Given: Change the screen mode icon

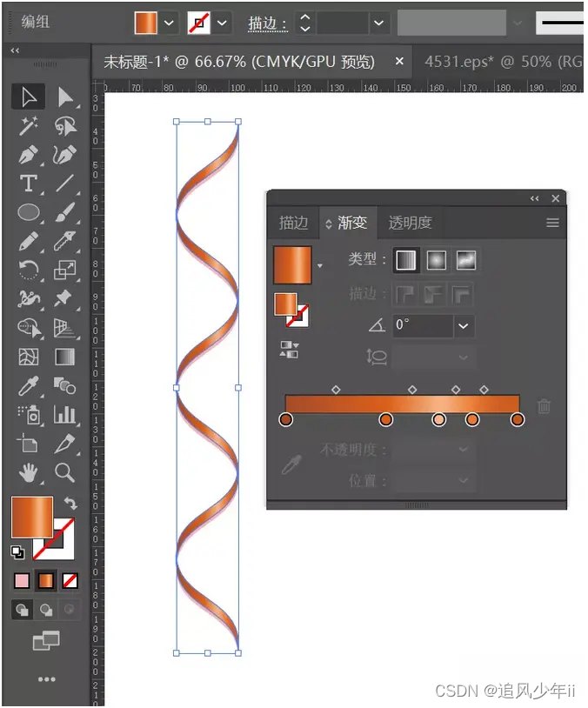Looking at the screenshot, I should click(x=46, y=640).
